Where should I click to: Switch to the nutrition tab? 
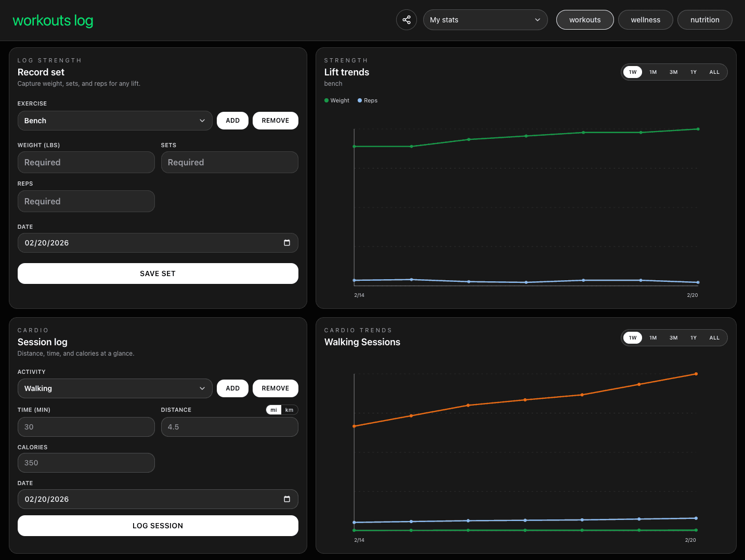pyautogui.click(x=705, y=20)
